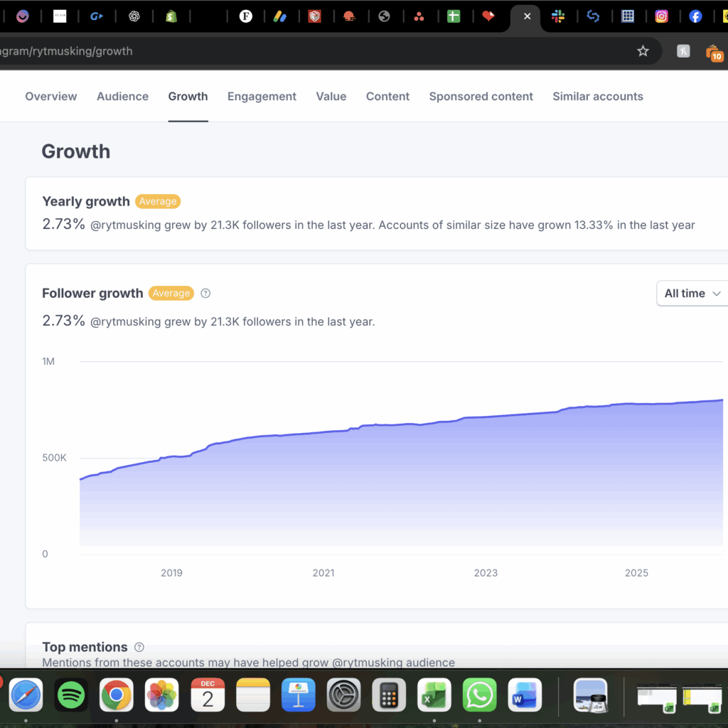This screenshot has height=728, width=728.
Task: Click the orange extension icon with badge 10
Action: pos(714,53)
